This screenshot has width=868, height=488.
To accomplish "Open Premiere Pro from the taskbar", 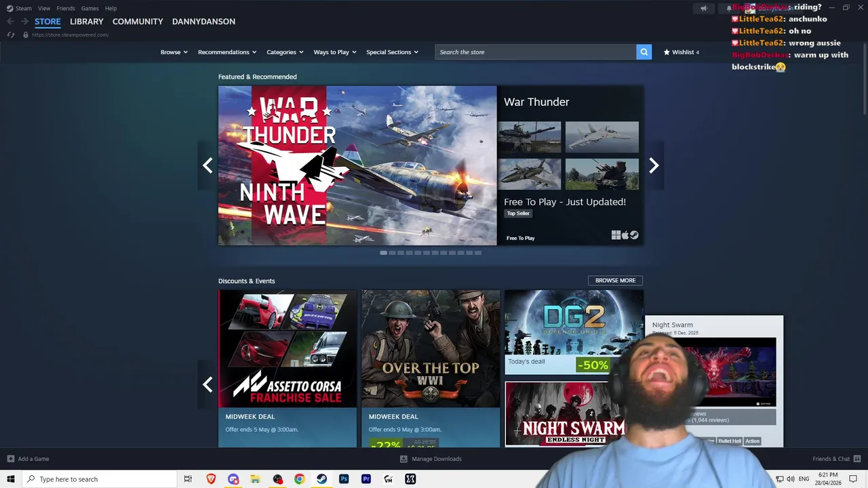I will coord(366,479).
